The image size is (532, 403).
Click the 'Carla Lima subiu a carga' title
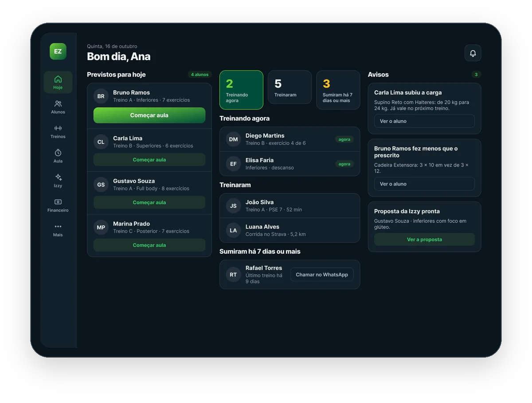408,93
